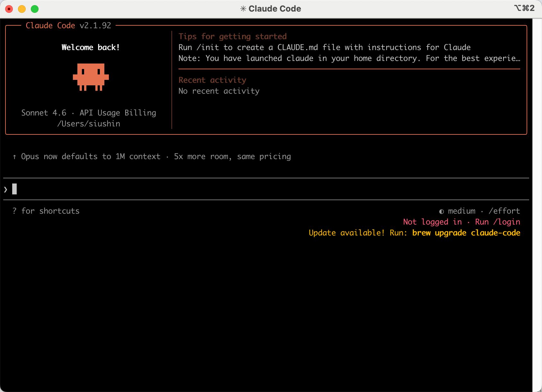Maximize the terminal window with green button
This screenshot has width=542, height=392.
point(35,9)
